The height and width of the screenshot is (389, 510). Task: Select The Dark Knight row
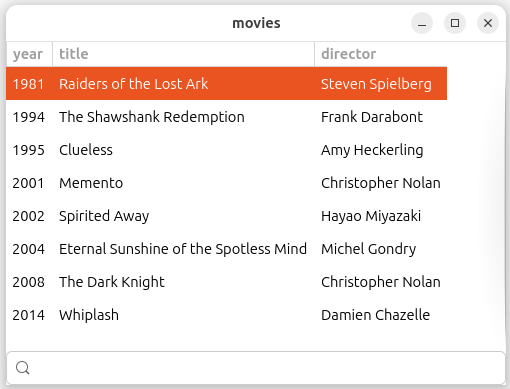click(x=226, y=282)
